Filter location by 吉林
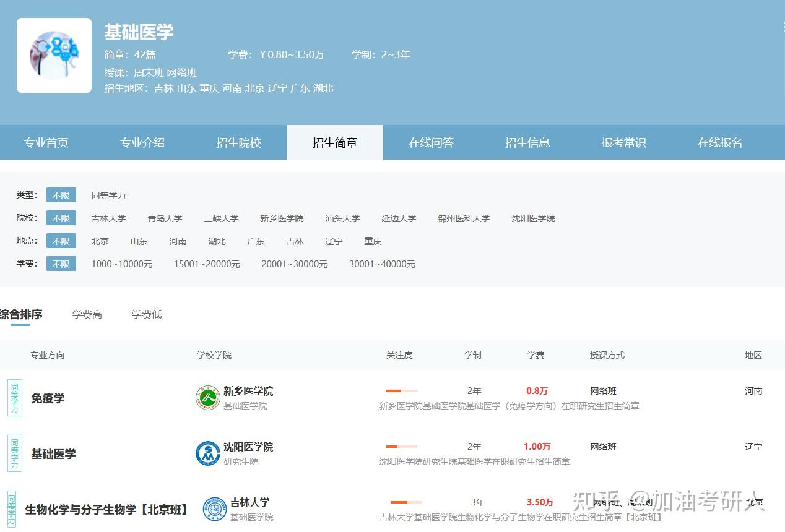Image resolution: width=785 pixels, height=532 pixels. tap(295, 241)
